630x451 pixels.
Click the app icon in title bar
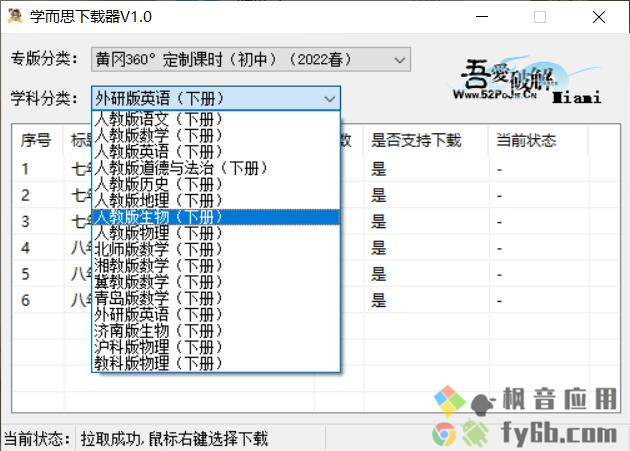(15, 16)
